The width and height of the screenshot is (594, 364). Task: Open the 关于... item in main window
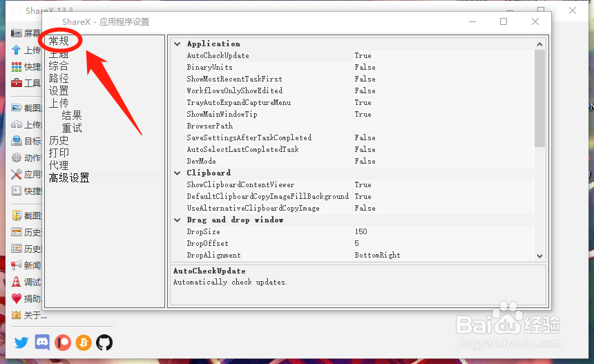36,315
